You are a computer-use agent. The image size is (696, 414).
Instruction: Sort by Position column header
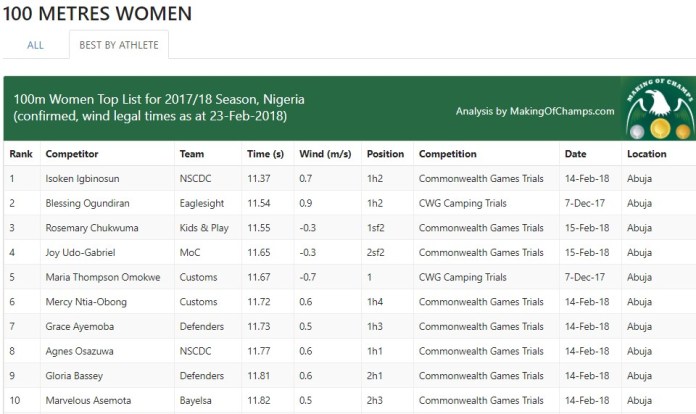coord(385,154)
